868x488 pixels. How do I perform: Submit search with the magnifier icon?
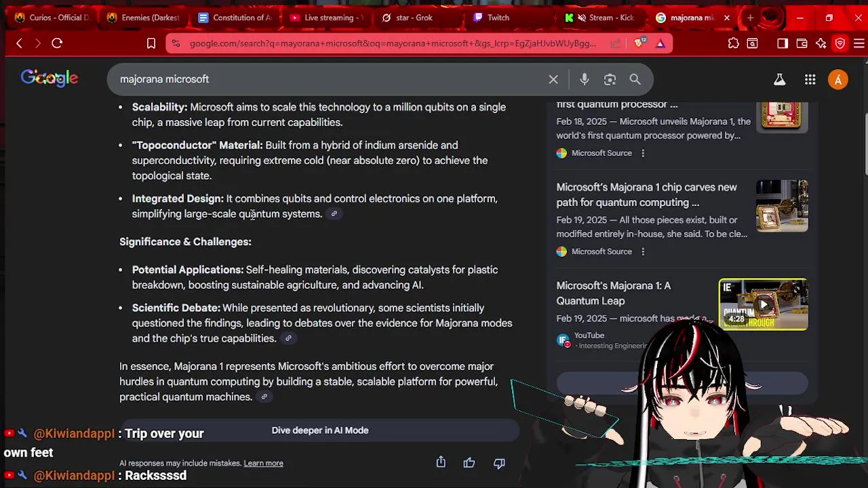635,79
